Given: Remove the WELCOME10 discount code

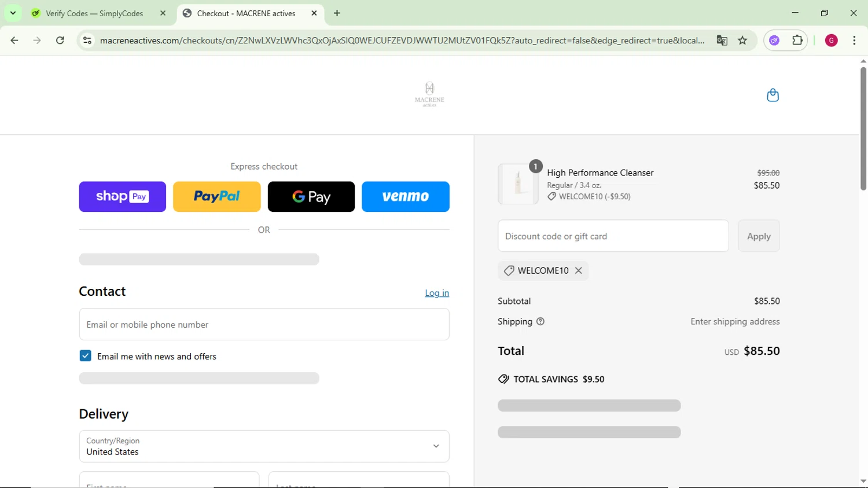Looking at the screenshot, I should click(578, 270).
